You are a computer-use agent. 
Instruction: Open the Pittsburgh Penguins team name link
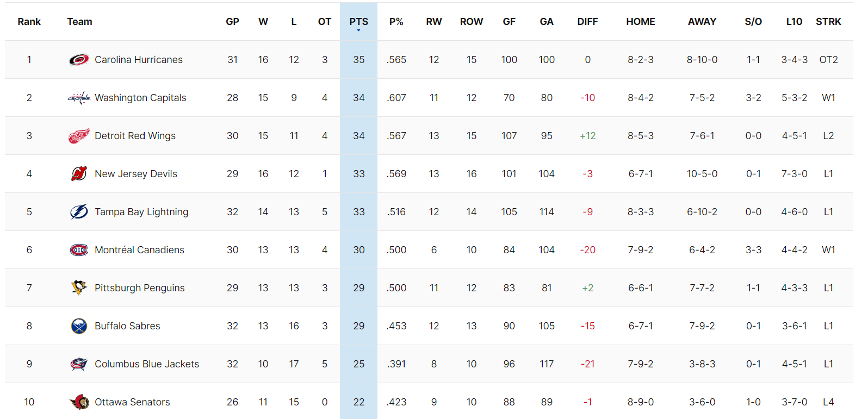click(139, 288)
